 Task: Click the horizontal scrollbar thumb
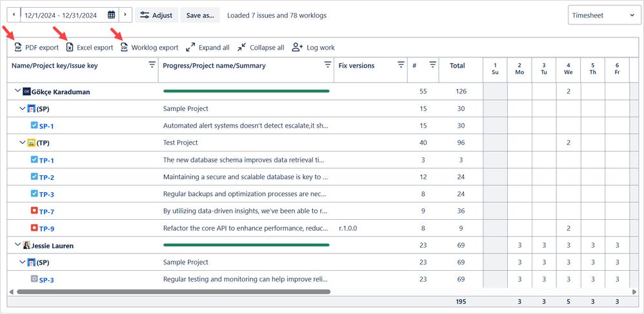(x=174, y=292)
